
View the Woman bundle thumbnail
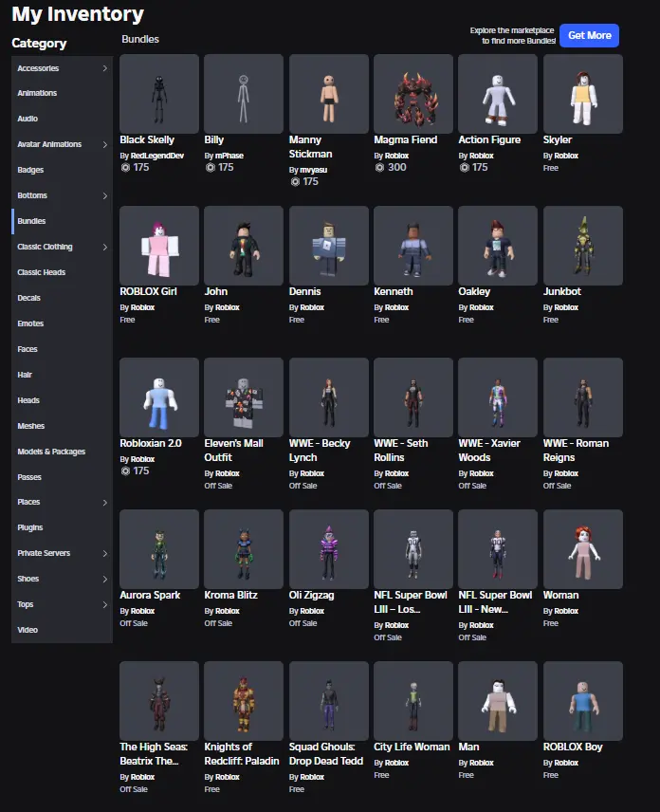point(583,549)
